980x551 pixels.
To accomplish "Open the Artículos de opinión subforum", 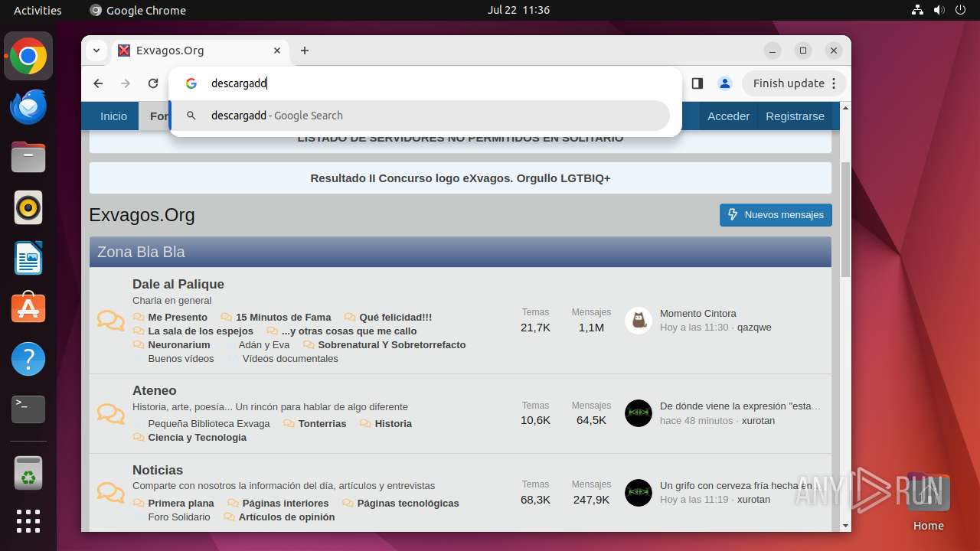I will click(x=287, y=517).
